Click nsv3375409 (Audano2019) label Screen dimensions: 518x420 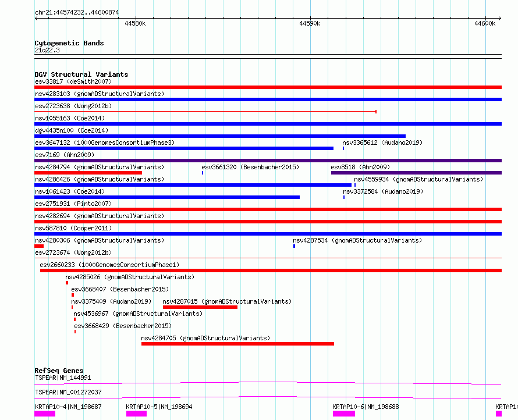point(111,301)
